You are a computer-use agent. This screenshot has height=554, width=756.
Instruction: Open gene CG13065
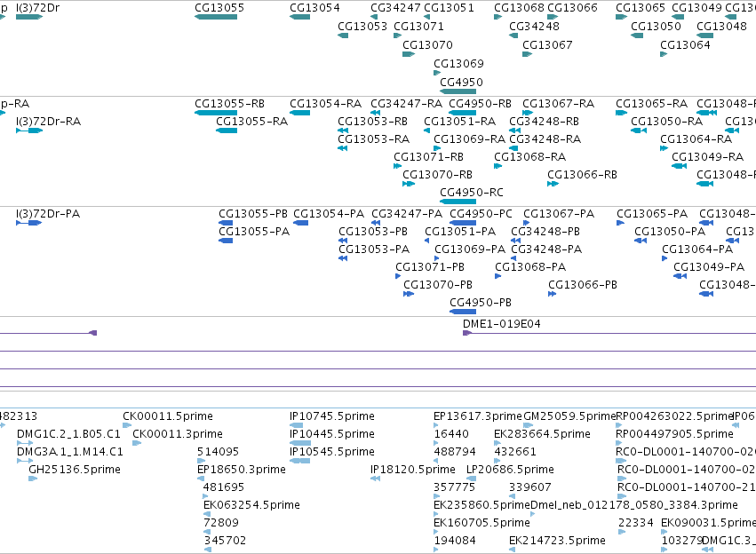622,17
